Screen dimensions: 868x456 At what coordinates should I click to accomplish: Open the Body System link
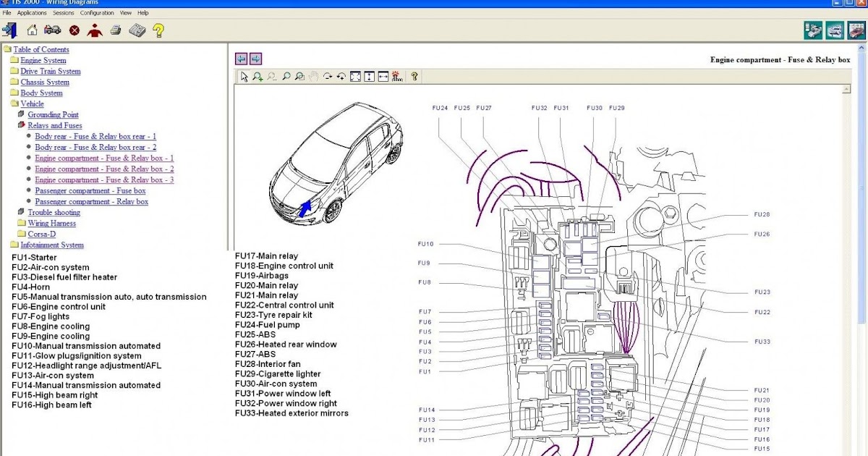(41, 93)
